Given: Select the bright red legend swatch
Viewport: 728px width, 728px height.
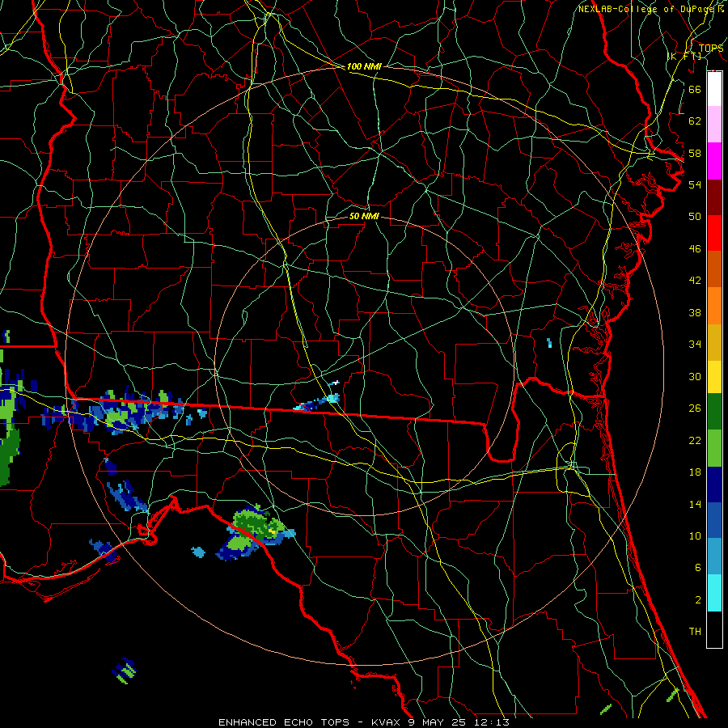Looking at the screenshot, I should pyautogui.click(x=714, y=233).
